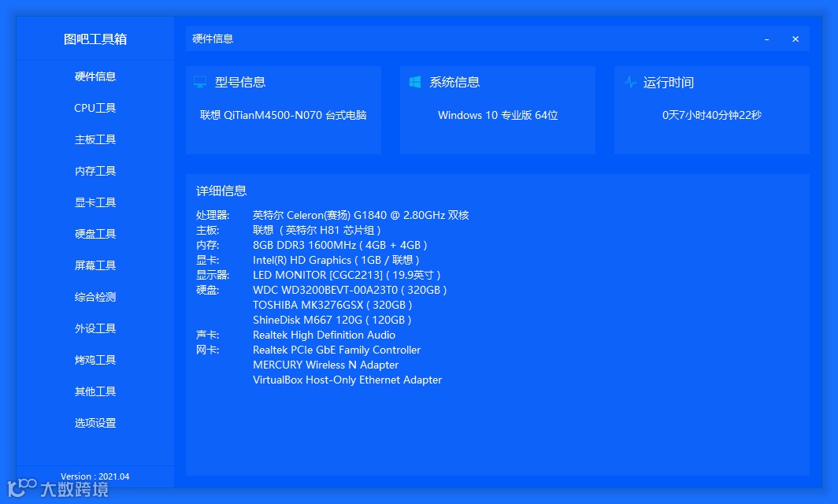Image resolution: width=838 pixels, height=504 pixels.
Task: Go to 显卡工具 in the sidebar
Action: click(x=95, y=202)
